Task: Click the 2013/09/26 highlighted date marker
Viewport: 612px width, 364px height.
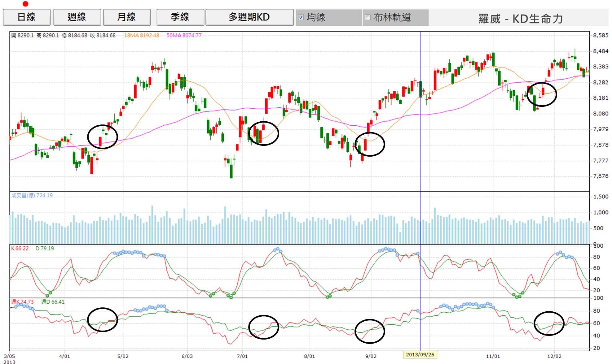Action: 420,354
